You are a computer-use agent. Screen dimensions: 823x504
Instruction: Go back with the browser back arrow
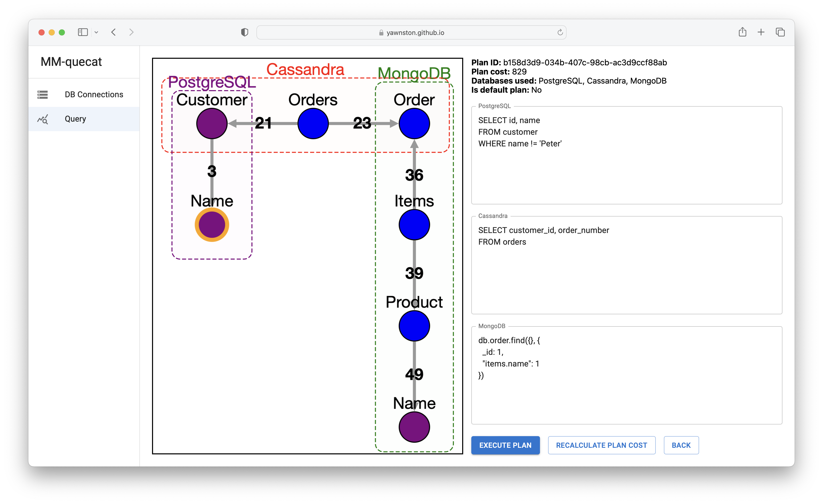114,32
